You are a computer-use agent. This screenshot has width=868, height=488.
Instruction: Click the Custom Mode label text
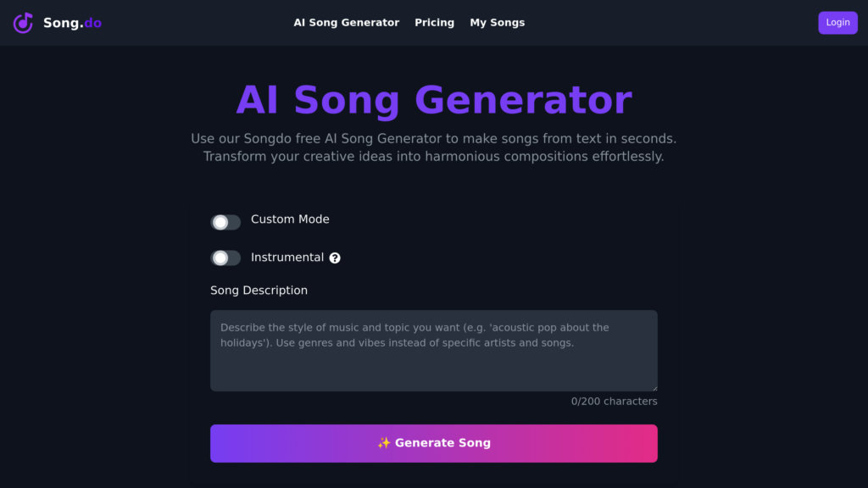290,219
